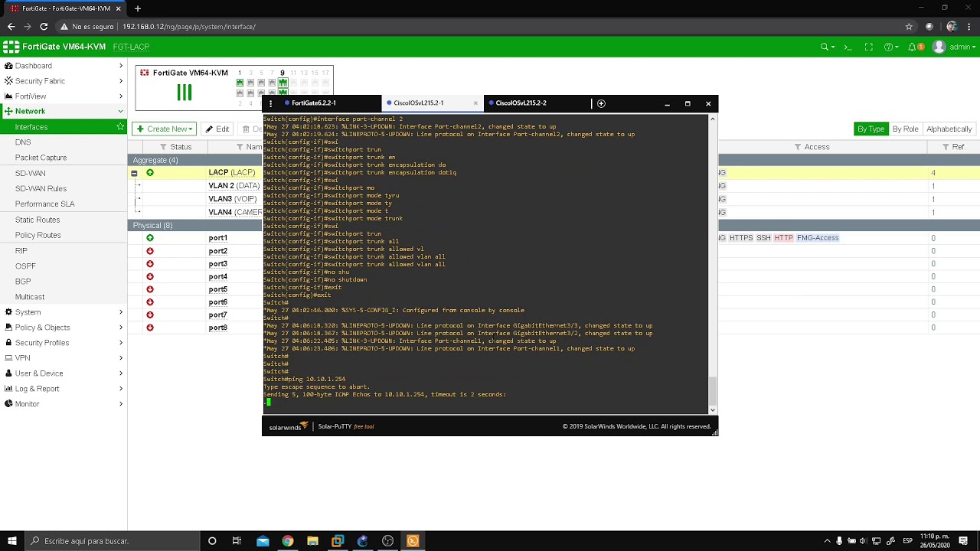The height and width of the screenshot is (551, 980).
Task: Open a new Chrome tab
Action: pyautogui.click(x=138, y=8)
